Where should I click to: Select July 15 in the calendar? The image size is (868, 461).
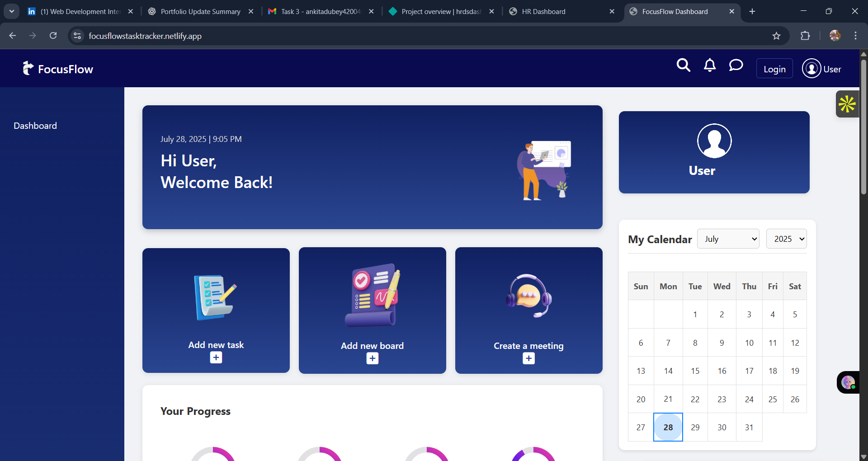coord(695,371)
